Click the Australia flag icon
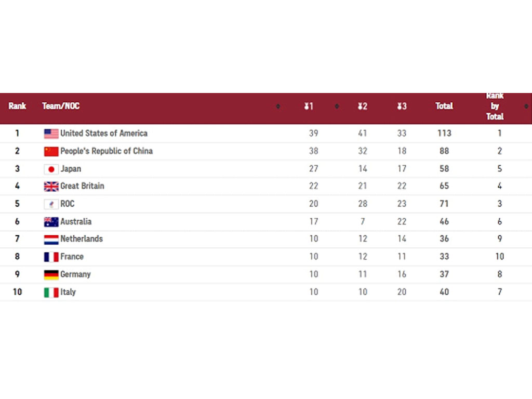This screenshot has height=399, width=532. [51, 222]
